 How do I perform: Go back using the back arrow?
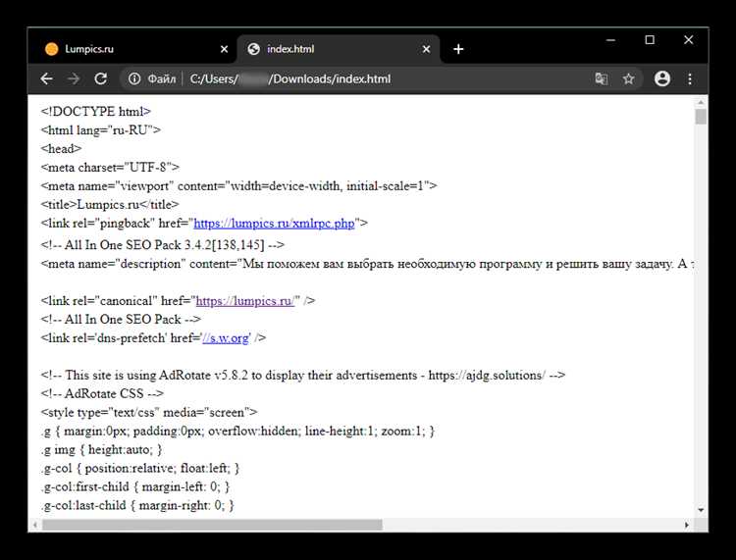pyautogui.click(x=46, y=78)
